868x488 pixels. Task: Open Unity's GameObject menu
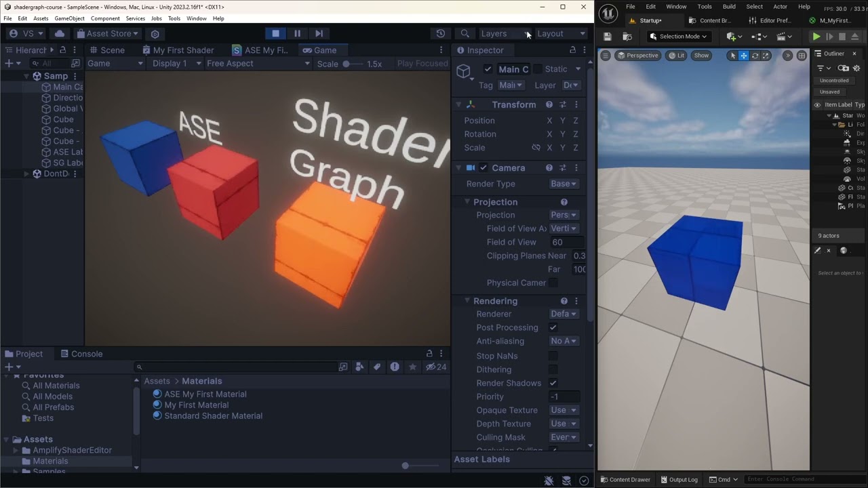[x=68, y=18]
